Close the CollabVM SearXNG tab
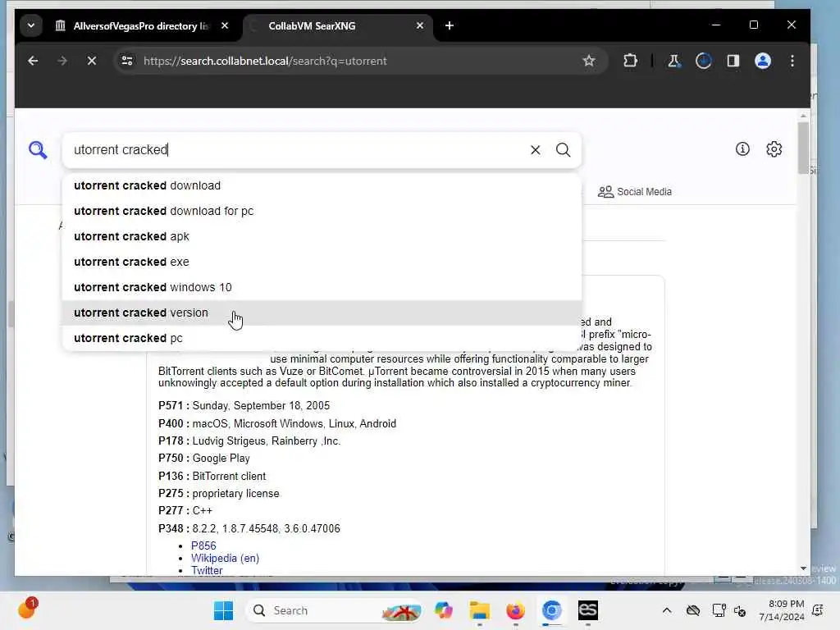840x630 pixels. (420, 25)
